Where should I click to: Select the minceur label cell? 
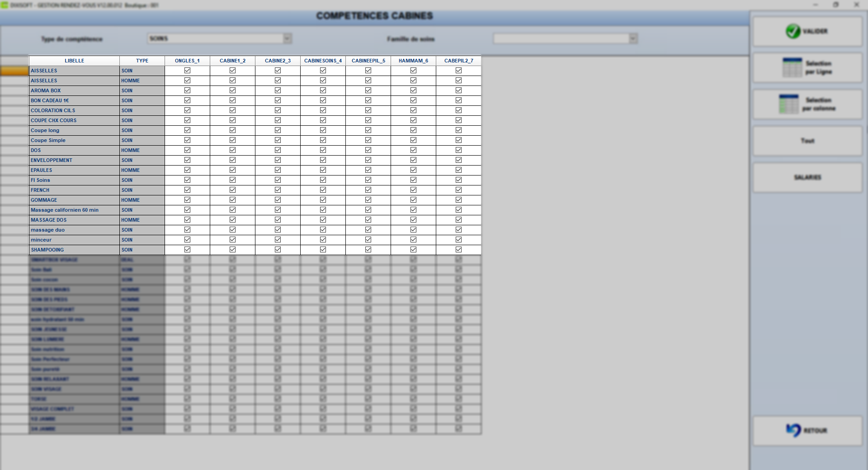click(x=74, y=240)
